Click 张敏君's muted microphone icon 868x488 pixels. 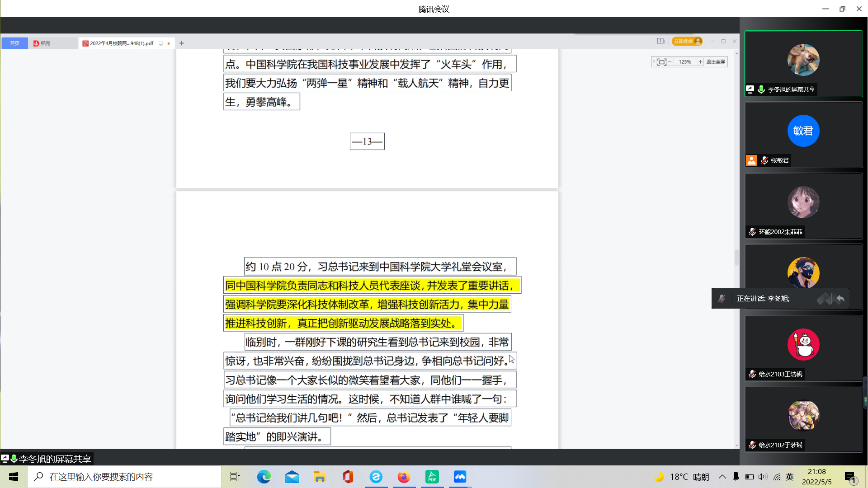point(764,160)
